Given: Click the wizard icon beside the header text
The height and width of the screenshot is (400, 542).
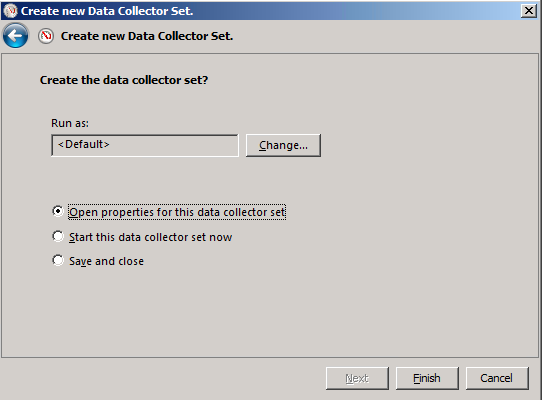Looking at the screenshot, I should (46, 36).
